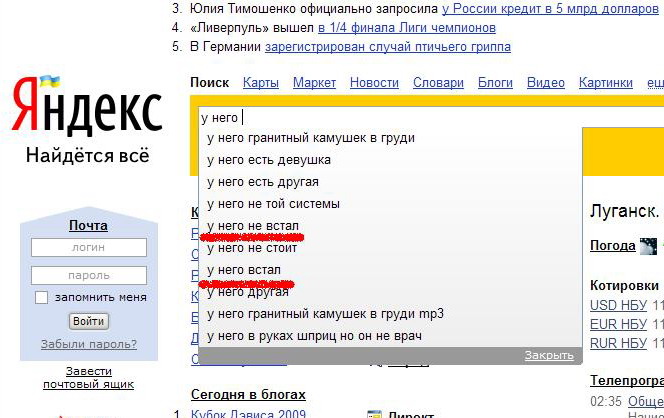This screenshot has width=664, height=418.
Task: Tick the запомнить меня checkbox
Action: click(x=41, y=297)
